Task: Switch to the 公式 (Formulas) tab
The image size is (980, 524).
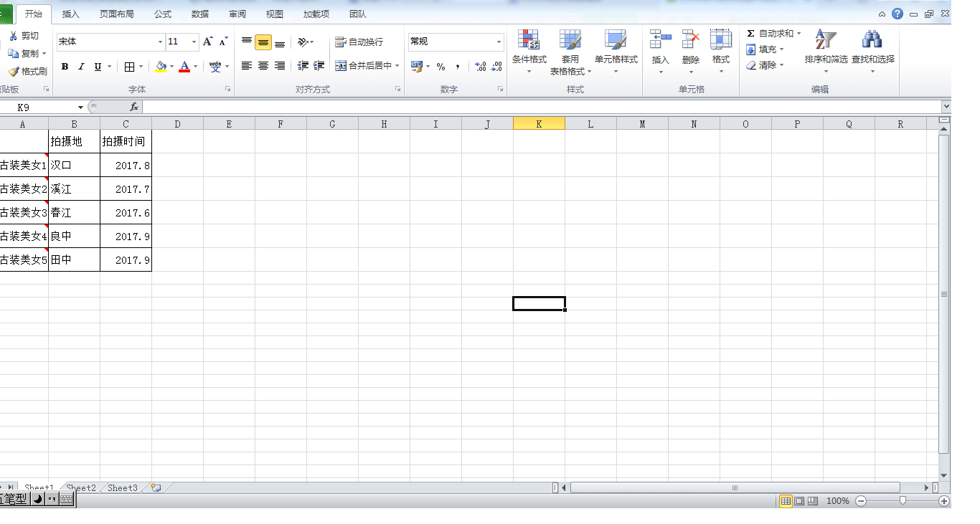Action: 163,14
